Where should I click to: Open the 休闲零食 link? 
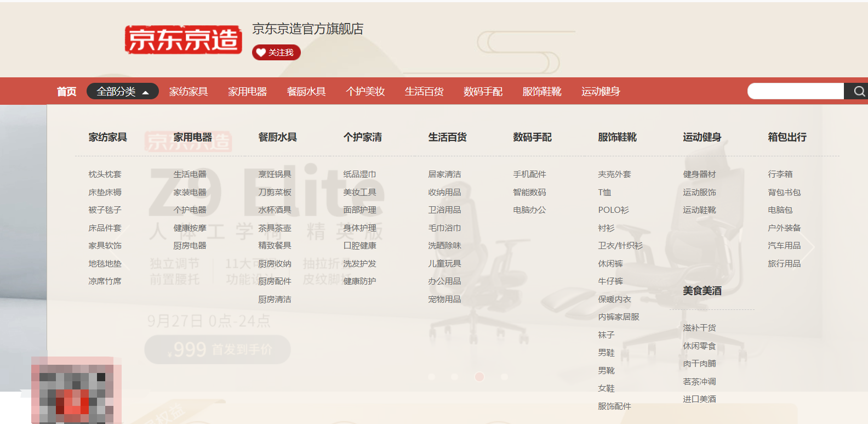(700, 346)
